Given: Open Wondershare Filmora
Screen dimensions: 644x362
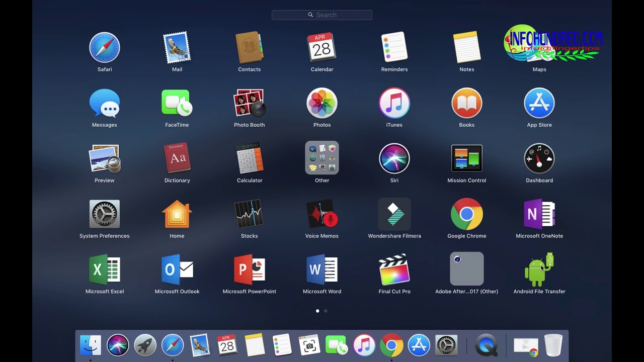Looking at the screenshot, I should 394,214.
